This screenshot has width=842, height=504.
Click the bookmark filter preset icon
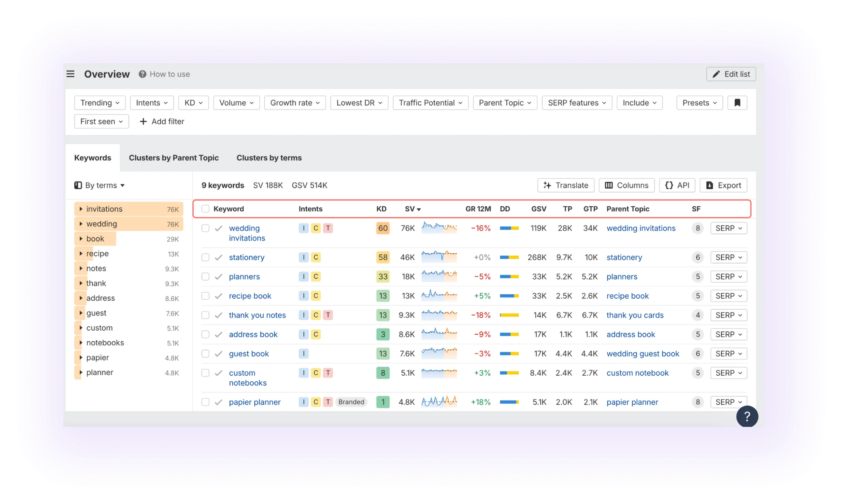click(x=737, y=102)
